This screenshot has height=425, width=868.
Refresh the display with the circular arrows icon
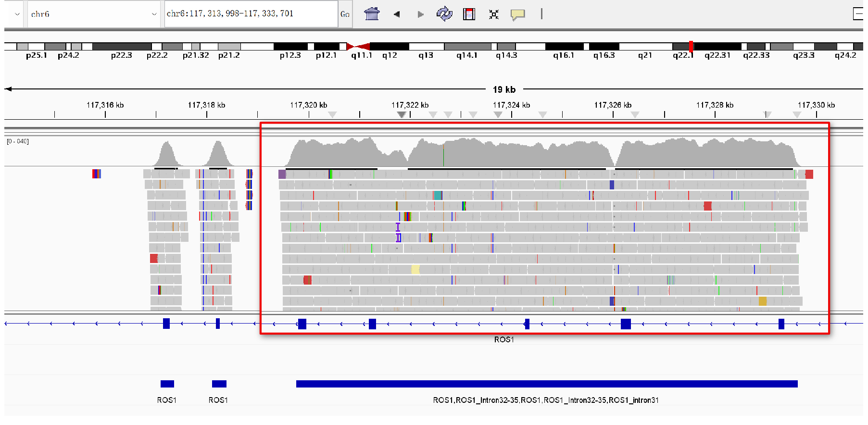coord(444,14)
